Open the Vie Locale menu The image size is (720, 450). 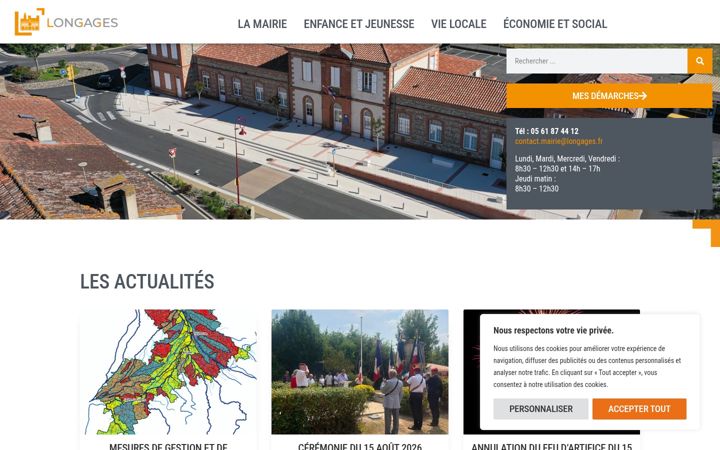[x=458, y=24]
